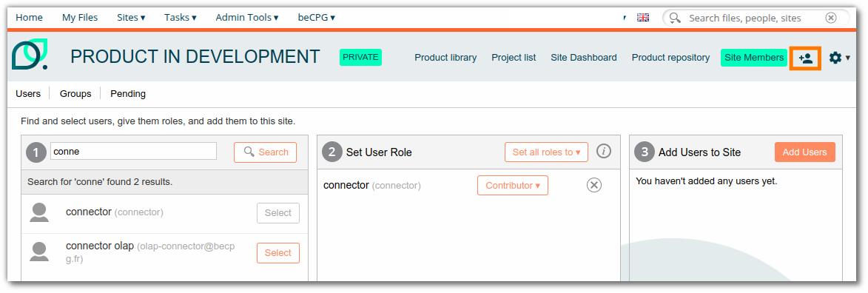Switch to Groups tab
The height and width of the screenshot is (293, 868).
pos(75,94)
